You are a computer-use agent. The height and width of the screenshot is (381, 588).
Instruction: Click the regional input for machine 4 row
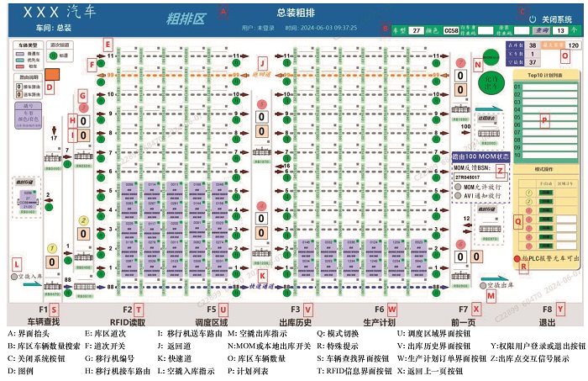[566, 220]
